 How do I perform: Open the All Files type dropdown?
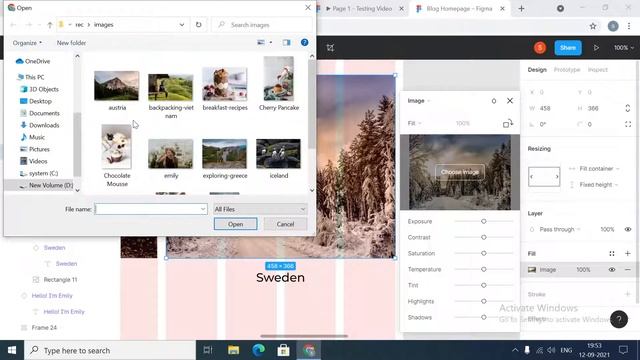point(260,209)
